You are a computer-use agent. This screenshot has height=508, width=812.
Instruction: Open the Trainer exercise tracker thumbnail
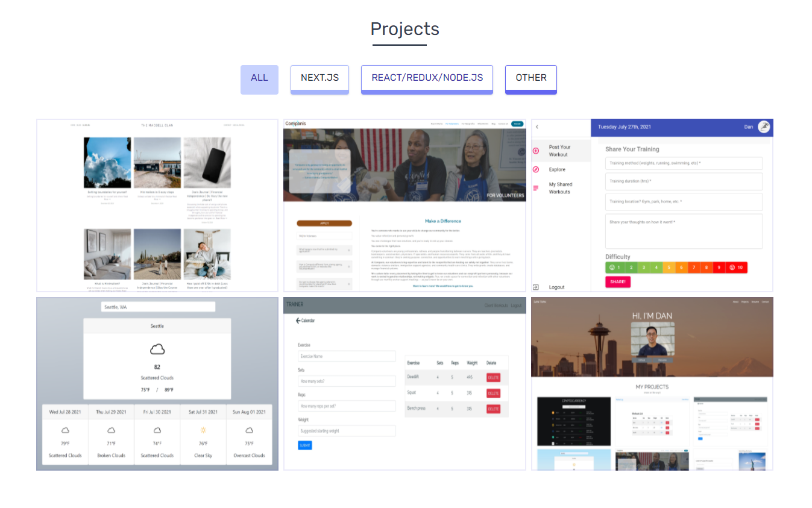pos(404,383)
